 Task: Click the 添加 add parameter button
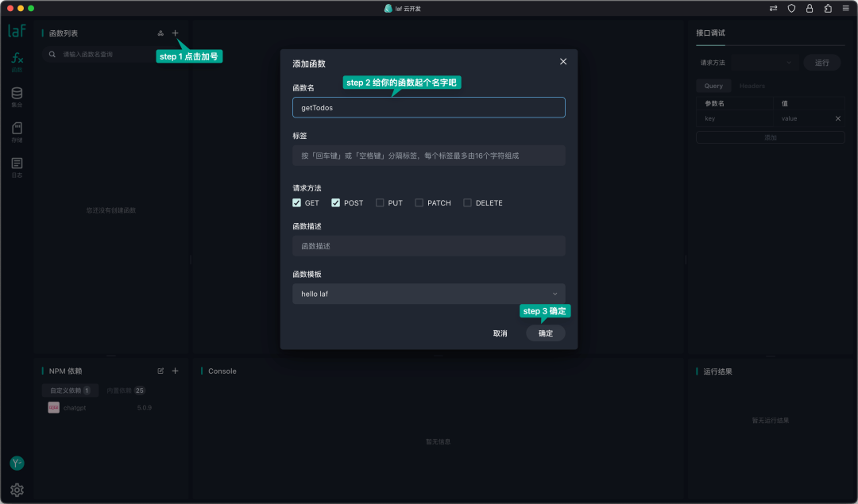(771, 137)
